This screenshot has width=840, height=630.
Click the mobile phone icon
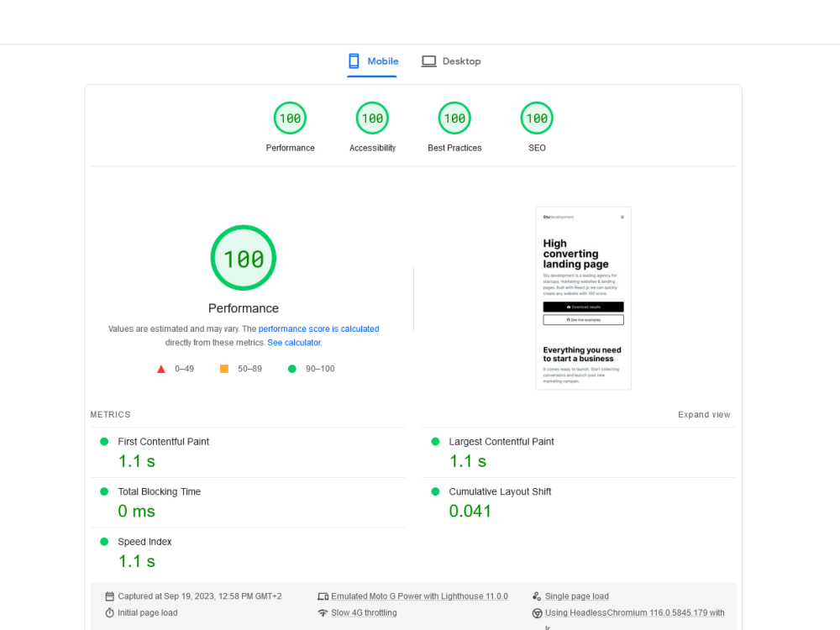point(354,61)
